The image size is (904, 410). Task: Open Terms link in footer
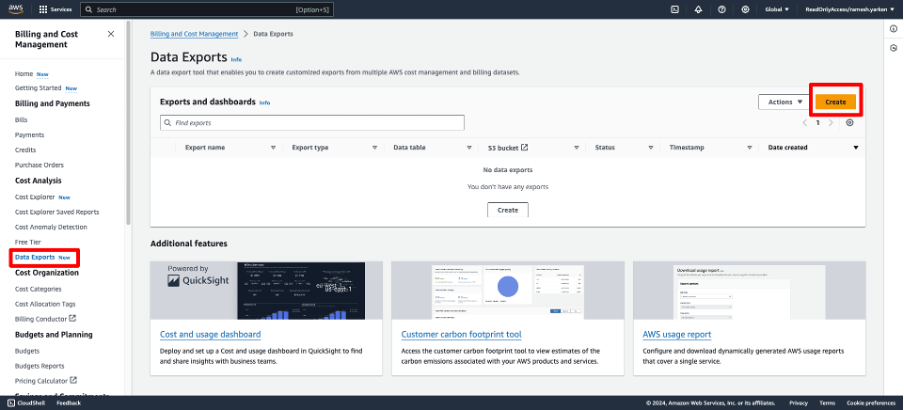click(827, 403)
